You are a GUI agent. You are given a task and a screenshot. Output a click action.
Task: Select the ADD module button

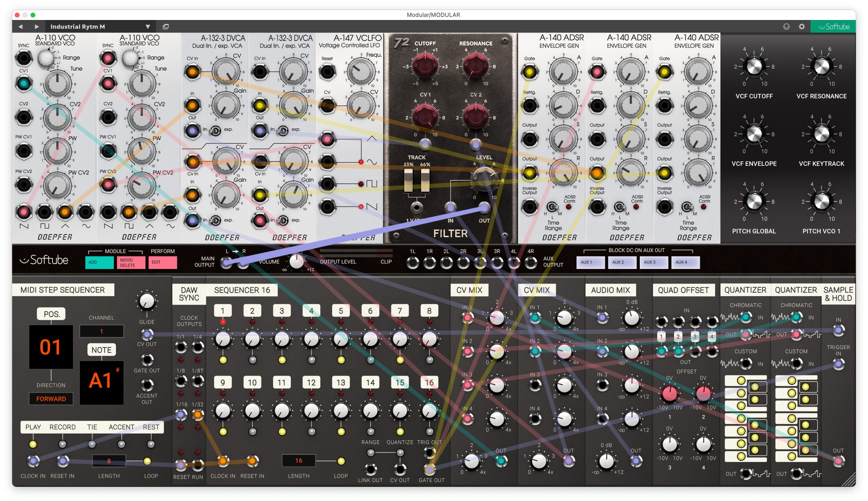pyautogui.click(x=99, y=262)
